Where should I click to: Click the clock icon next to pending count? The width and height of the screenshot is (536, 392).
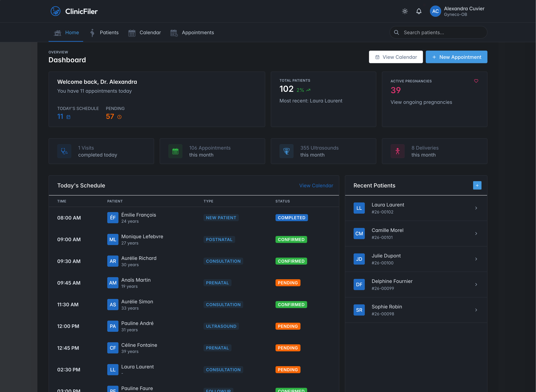119,117
